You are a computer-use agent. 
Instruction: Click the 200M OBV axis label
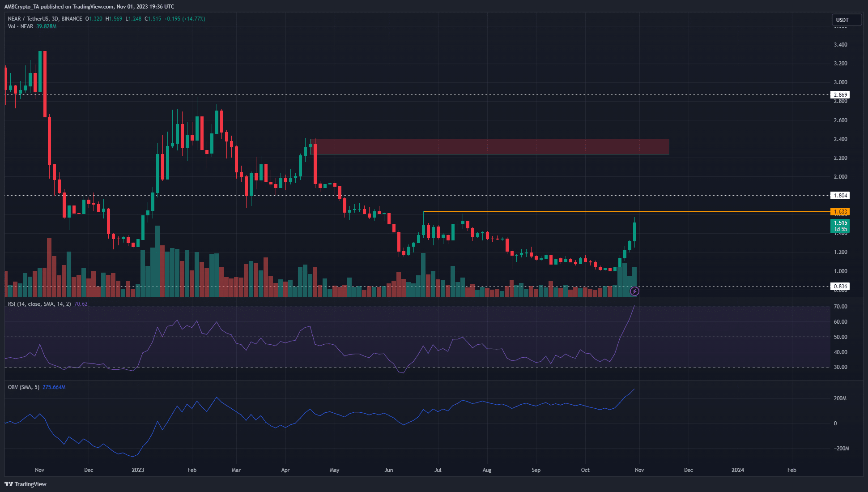coord(840,398)
